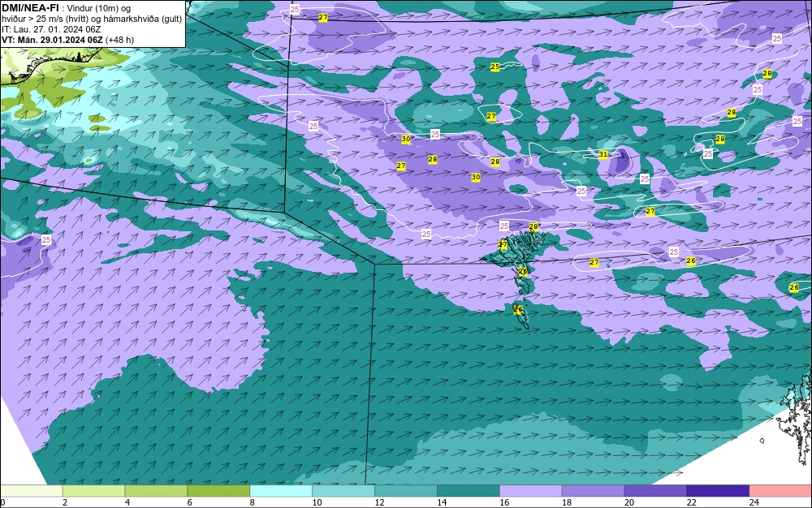
Task: Click the legend scale number 16
Action: tap(505, 502)
